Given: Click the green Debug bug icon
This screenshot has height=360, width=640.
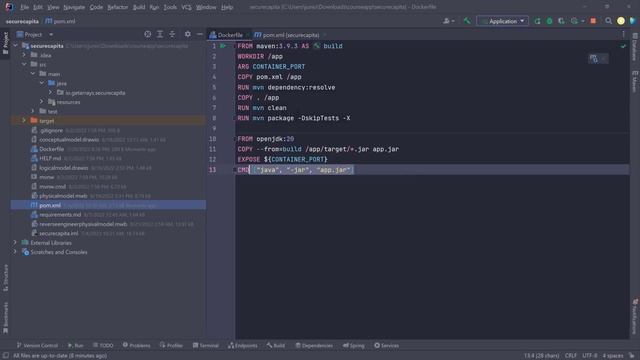Looking at the screenshot, I should (549, 21).
